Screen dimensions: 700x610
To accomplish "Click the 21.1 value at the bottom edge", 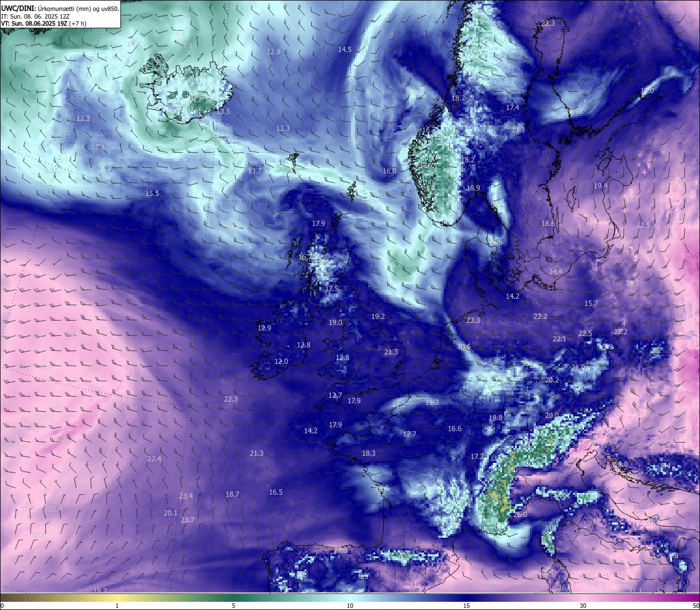I will pos(635,590).
